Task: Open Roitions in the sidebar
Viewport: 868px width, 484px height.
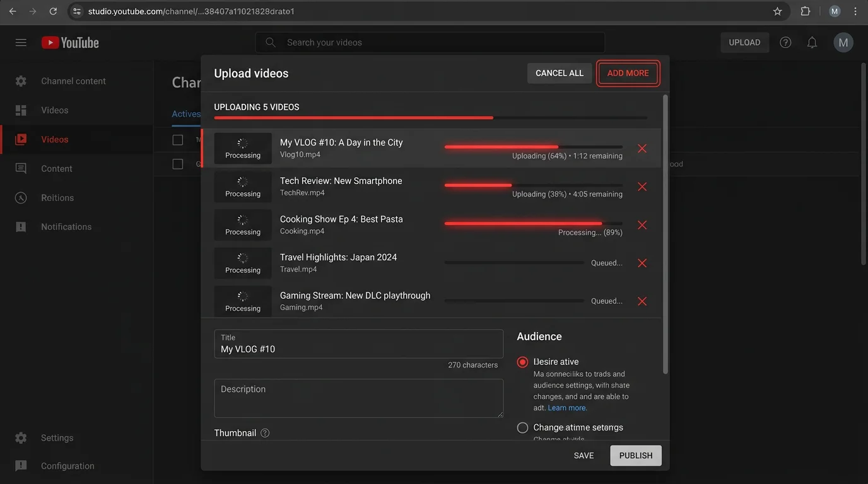Action: click(x=76, y=198)
